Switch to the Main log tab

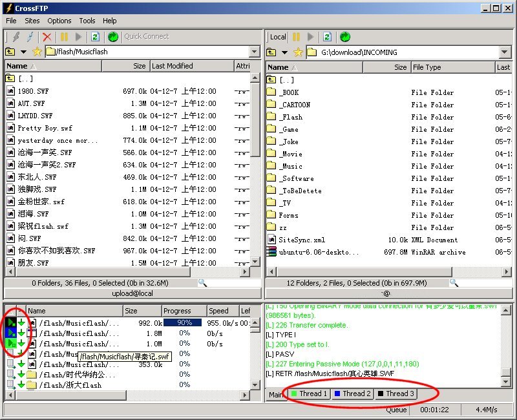click(277, 394)
